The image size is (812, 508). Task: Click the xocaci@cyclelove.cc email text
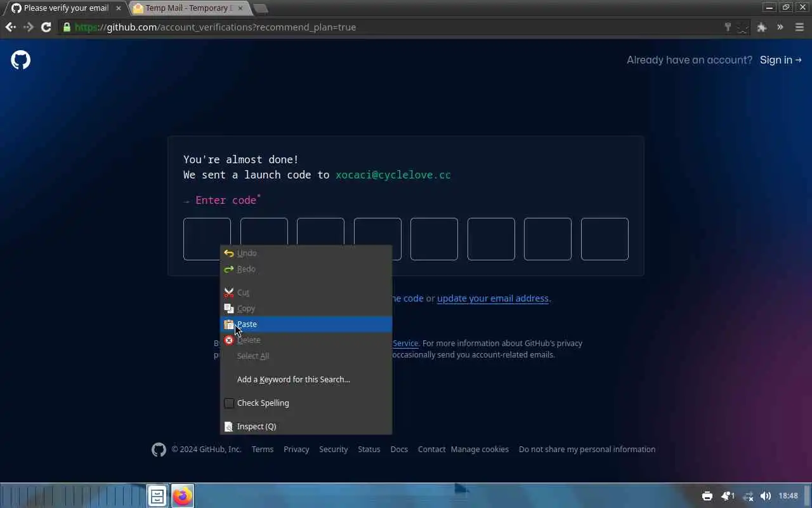point(393,175)
